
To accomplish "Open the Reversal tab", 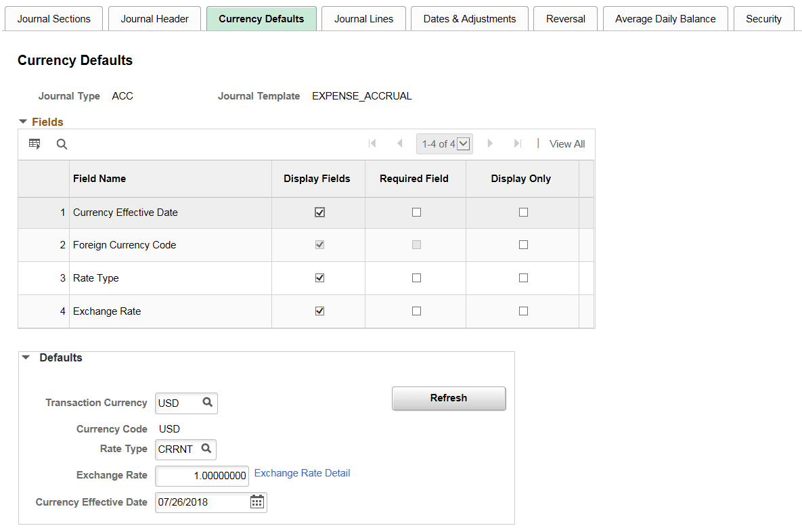I will (x=565, y=18).
